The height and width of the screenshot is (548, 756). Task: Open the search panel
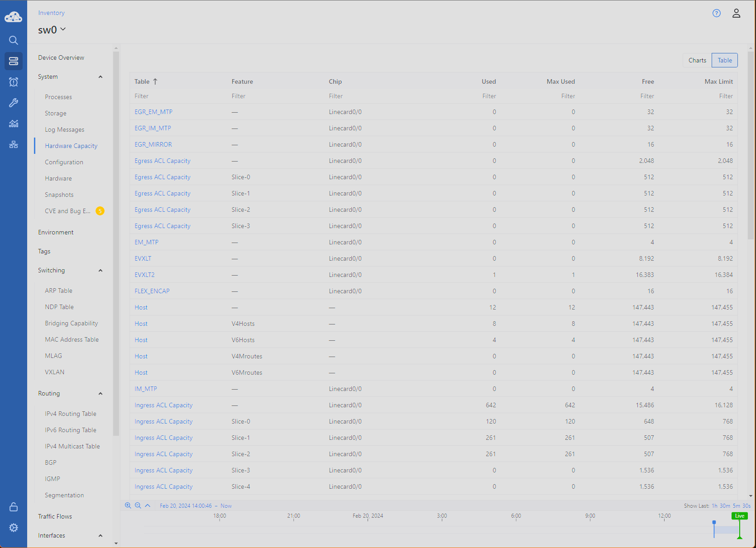click(x=14, y=40)
